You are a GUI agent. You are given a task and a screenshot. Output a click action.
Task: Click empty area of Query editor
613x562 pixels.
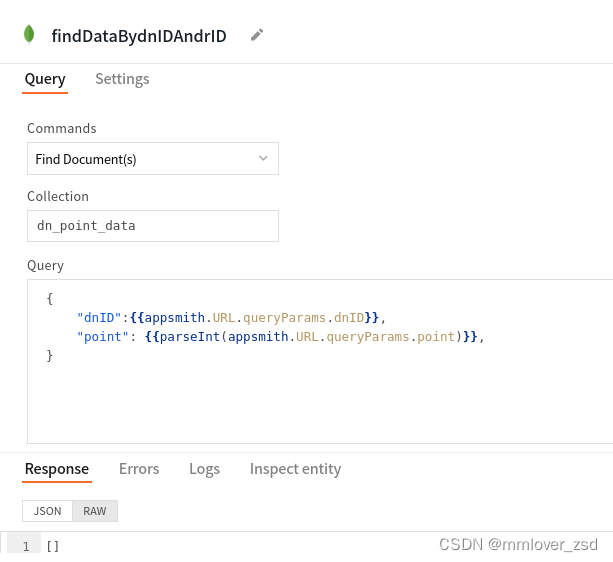(313, 403)
